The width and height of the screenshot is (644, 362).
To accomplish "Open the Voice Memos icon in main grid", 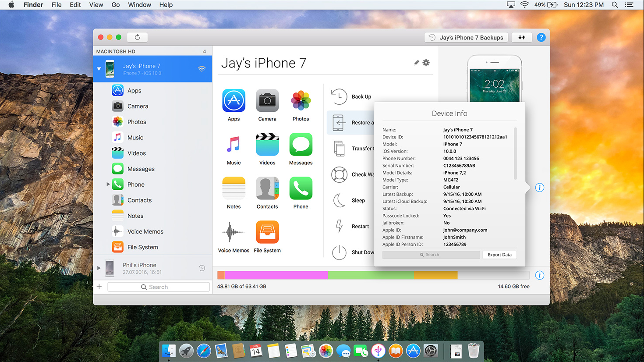I will 234,232.
